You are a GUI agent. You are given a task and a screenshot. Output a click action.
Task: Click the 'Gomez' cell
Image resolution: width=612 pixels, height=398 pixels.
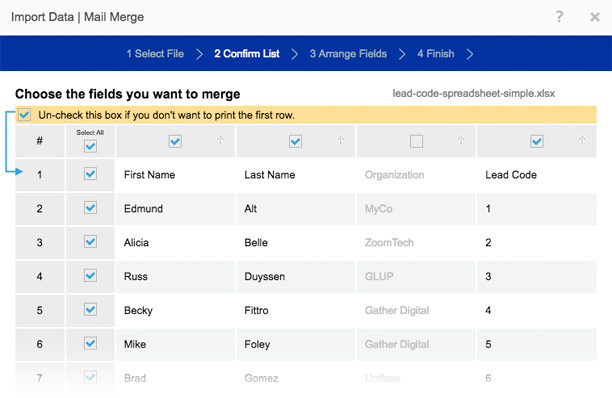[x=296, y=378]
